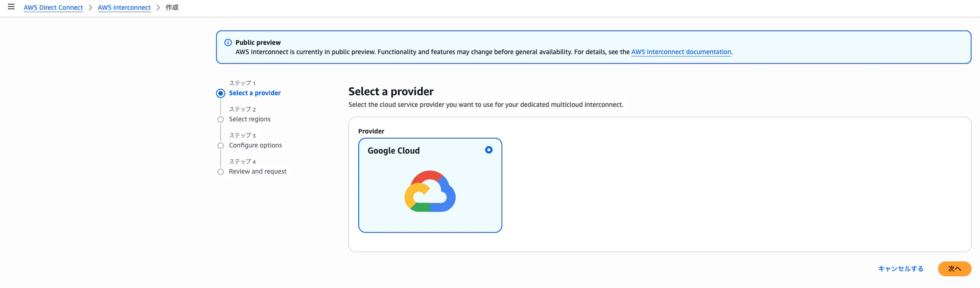Screen dimensions: 980x288
Task: Select the Google Cloud radio button
Action: tap(488, 150)
